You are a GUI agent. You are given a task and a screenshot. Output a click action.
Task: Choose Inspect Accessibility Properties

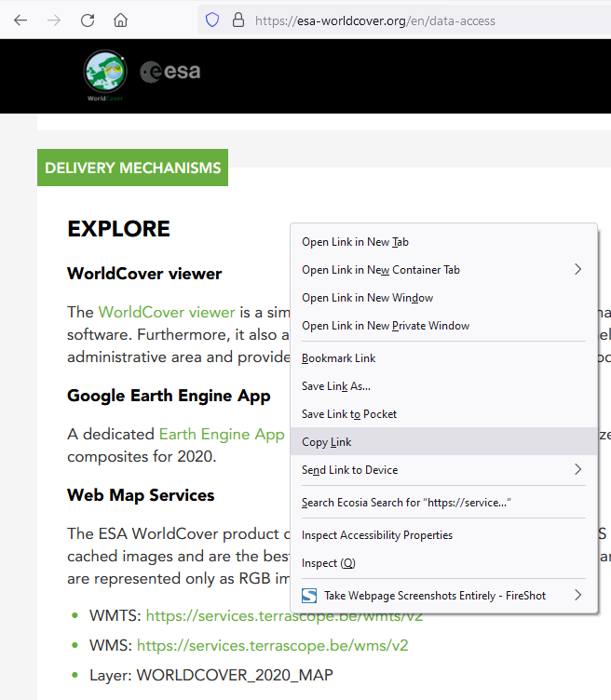click(x=444, y=535)
